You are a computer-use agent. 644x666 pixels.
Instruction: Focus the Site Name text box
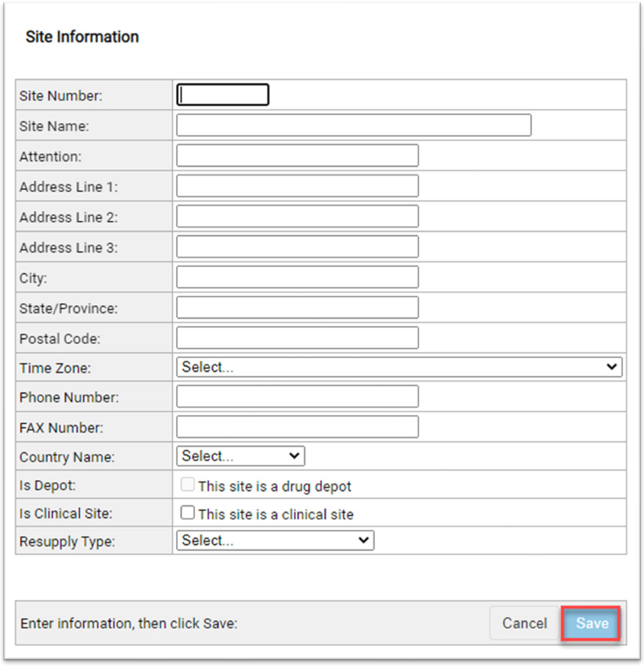pos(353,126)
